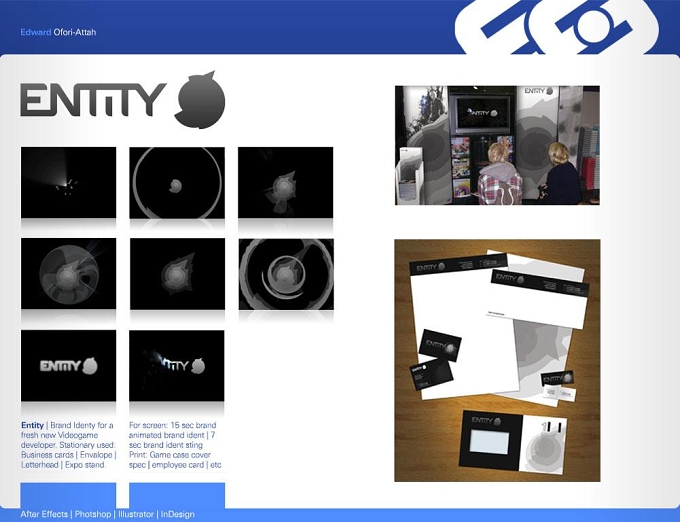Click the 'Photshop' software label
The height and width of the screenshot is (522, 680).
[x=93, y=514]
